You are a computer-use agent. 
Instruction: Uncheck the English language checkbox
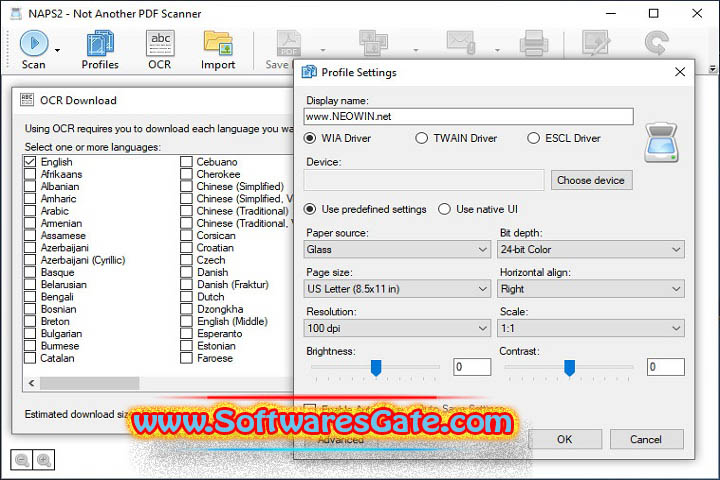click(30, 162)
